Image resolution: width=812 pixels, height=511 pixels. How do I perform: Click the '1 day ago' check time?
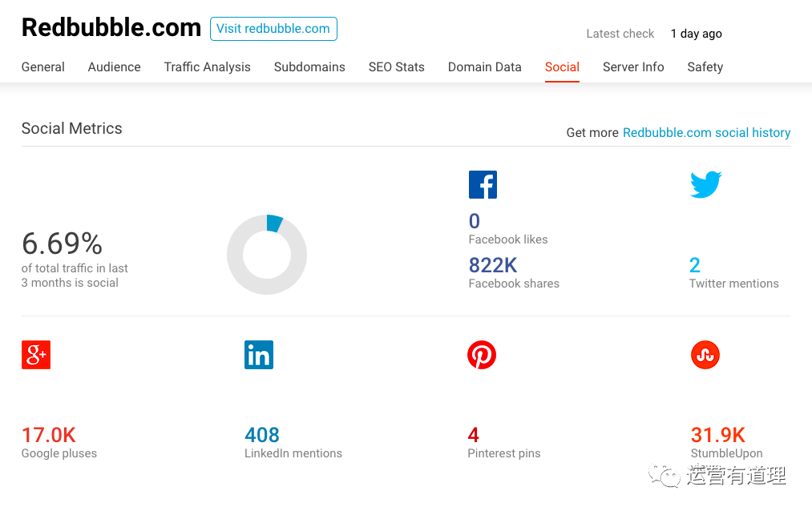[x=696, y=34]
